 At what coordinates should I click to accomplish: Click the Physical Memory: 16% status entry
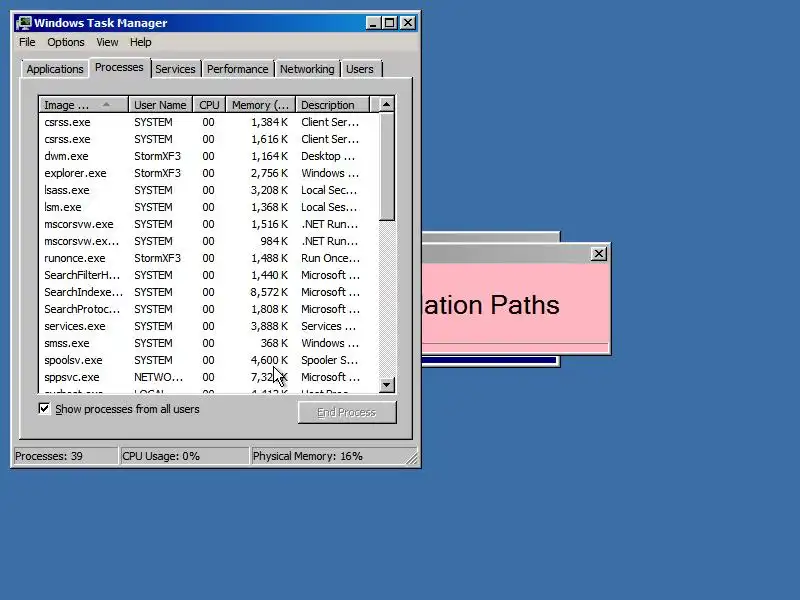click(333, 456)
